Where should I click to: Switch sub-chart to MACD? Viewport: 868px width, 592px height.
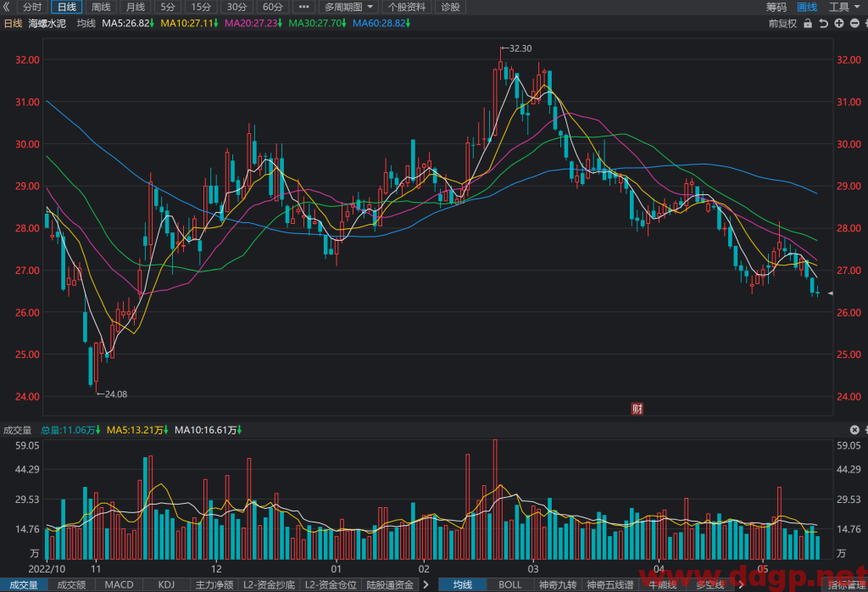point(119,585)
